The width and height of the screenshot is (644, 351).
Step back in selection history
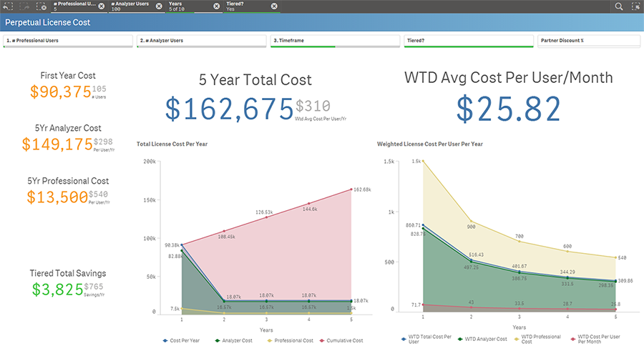[x=8, y=6]
